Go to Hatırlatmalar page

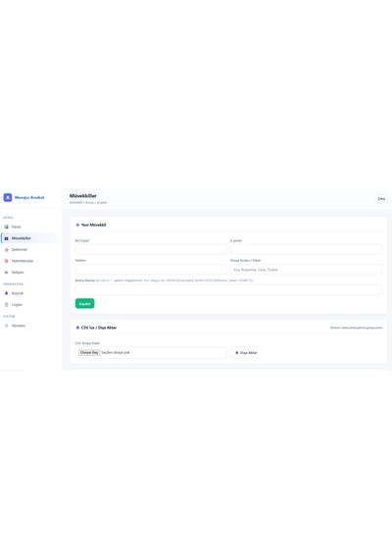[30, 261]
